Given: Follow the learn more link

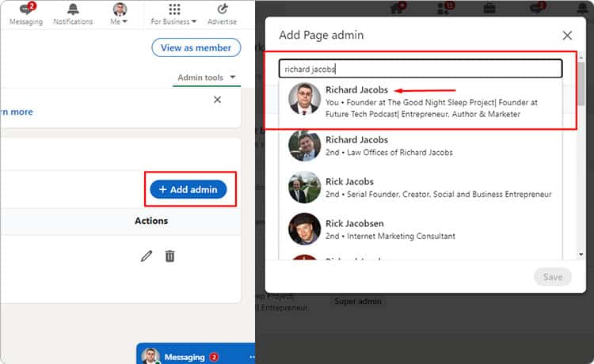Looking at the screenshot, I should coord(17,112).
